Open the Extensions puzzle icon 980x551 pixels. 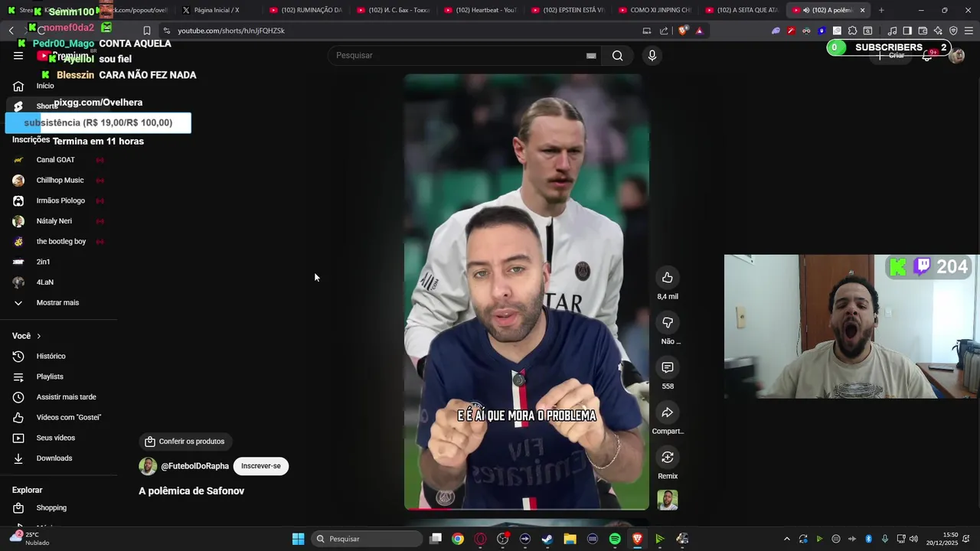(852, 31)
